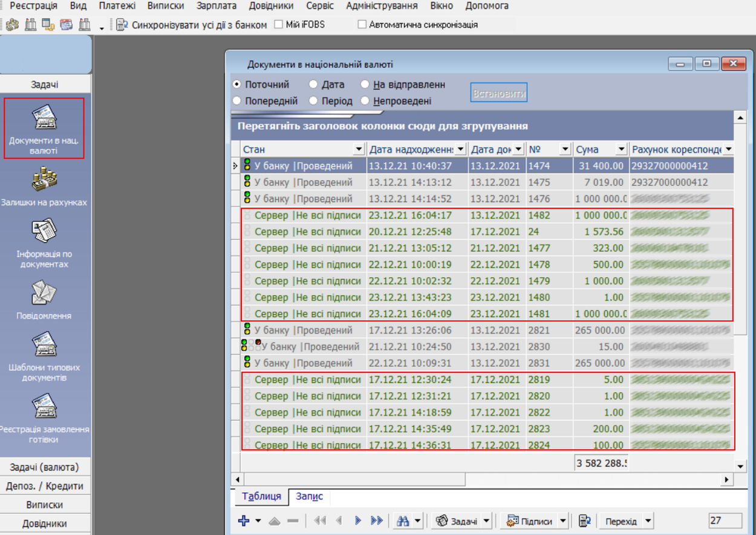Open 'Шаблони типових документів' sidebar icon
756x535 pixels.
[x=45, y=346]
